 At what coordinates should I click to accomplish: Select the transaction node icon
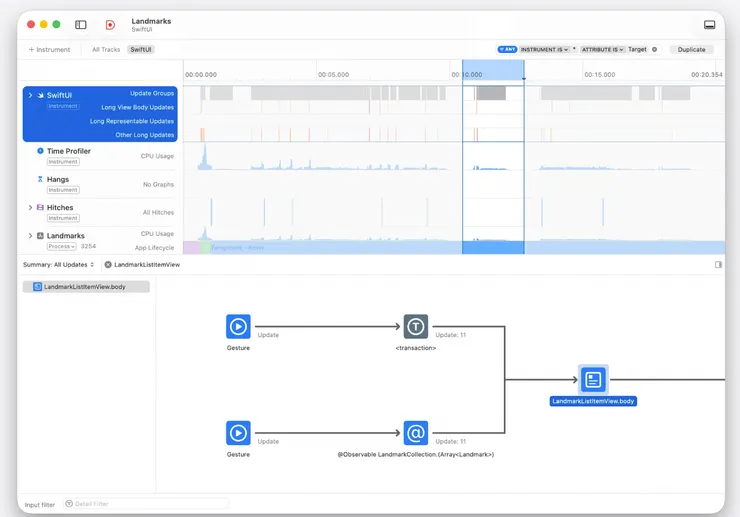416,326
